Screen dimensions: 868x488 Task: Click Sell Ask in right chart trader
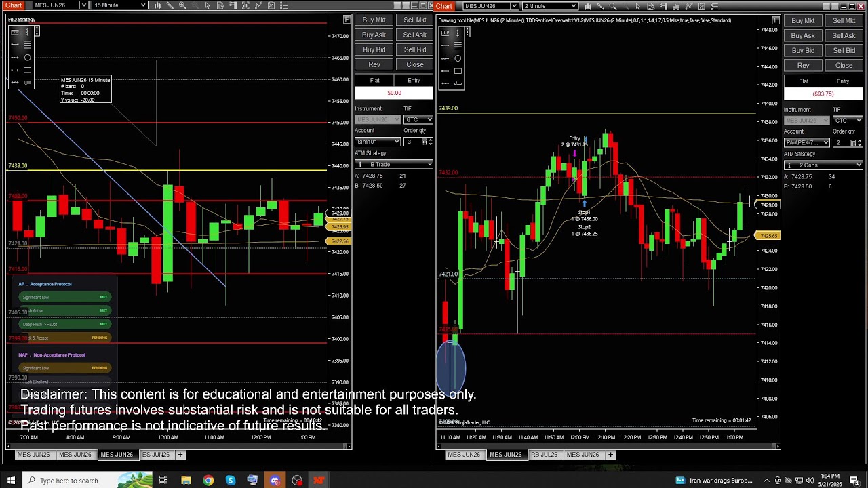tap(844, 35)
